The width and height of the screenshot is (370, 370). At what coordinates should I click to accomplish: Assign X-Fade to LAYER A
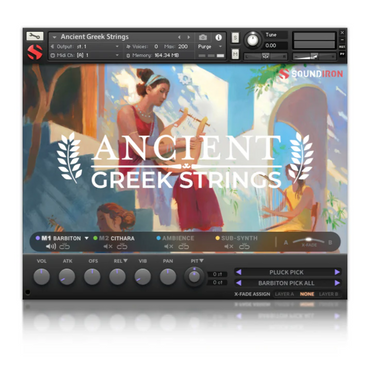[284, 294]
